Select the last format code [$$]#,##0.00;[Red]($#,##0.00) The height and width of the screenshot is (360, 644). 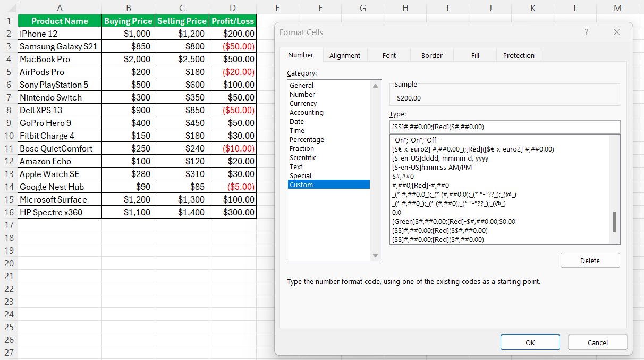499,239
